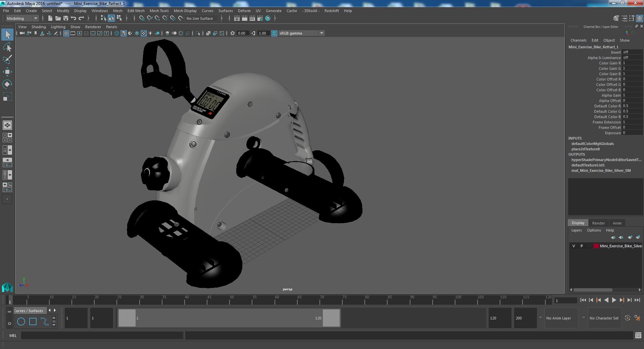644x349 pixels.
Task: Open the Mesh Tools menu
Action: click(x=159, y=11)
